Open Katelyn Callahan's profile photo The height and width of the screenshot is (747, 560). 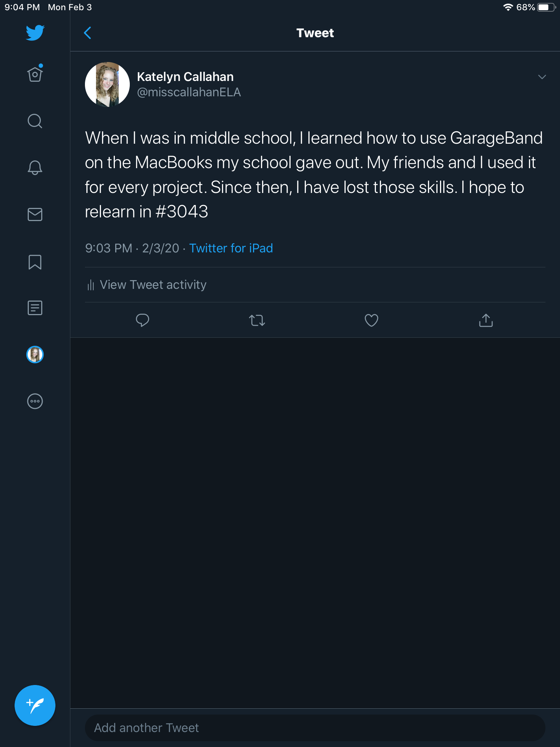[107, 84]
